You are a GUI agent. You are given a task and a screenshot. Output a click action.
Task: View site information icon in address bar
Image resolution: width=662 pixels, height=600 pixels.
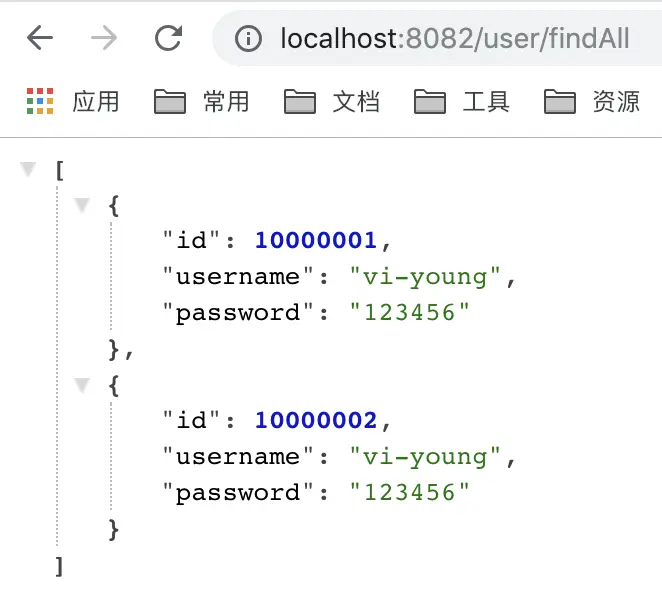248,38
